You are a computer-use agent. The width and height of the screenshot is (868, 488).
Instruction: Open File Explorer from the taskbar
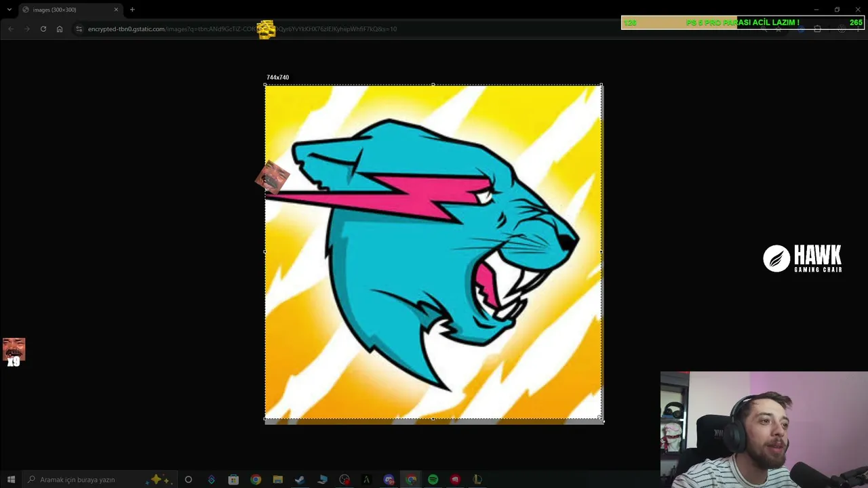click(x=278, y=480)
